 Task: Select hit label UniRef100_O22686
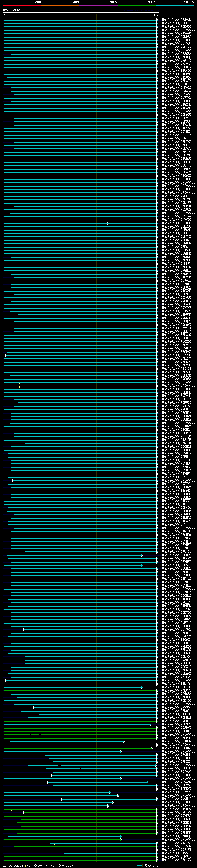pos(177,54)
